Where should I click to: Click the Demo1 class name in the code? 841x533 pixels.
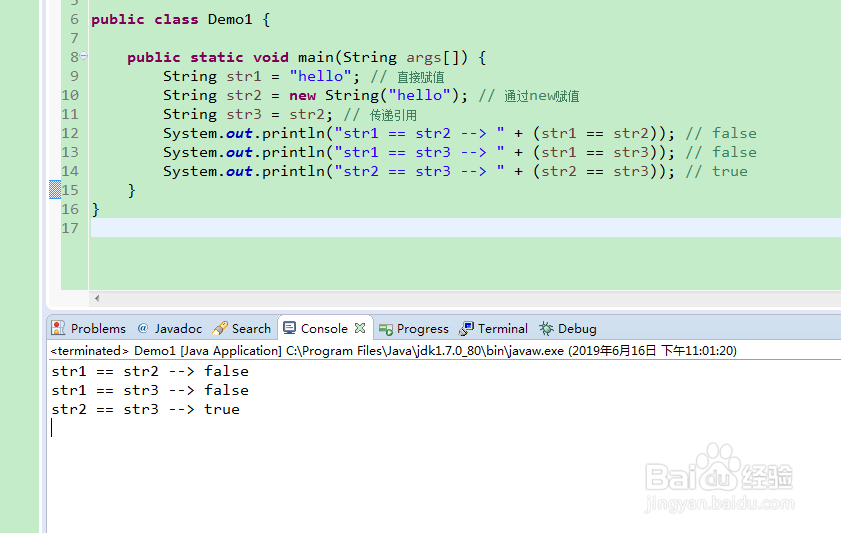click(x=231, y=19)
